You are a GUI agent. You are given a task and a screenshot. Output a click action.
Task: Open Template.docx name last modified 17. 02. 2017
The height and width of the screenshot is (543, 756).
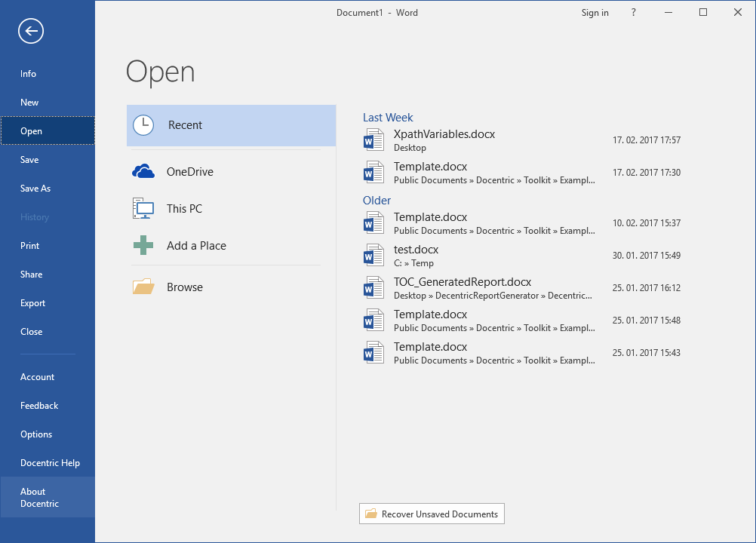[430, 167]
